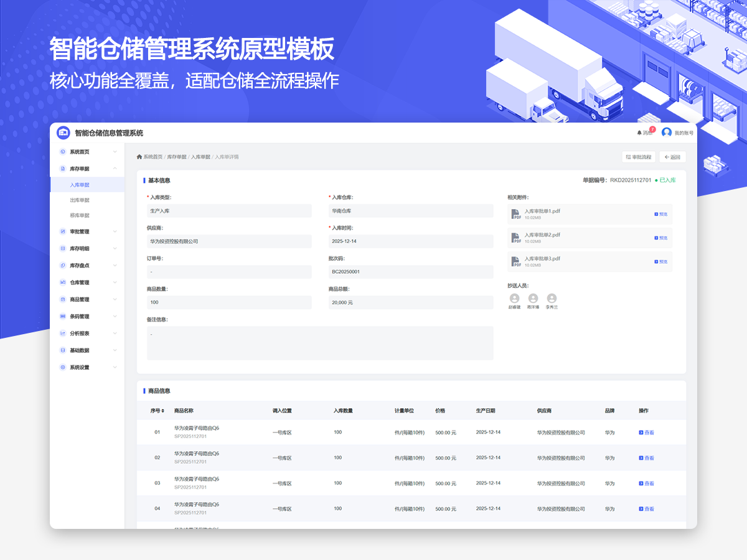The image size is (747, 560).
Task: Click the 备注信息 text area
Action: [x=320, y=343]
